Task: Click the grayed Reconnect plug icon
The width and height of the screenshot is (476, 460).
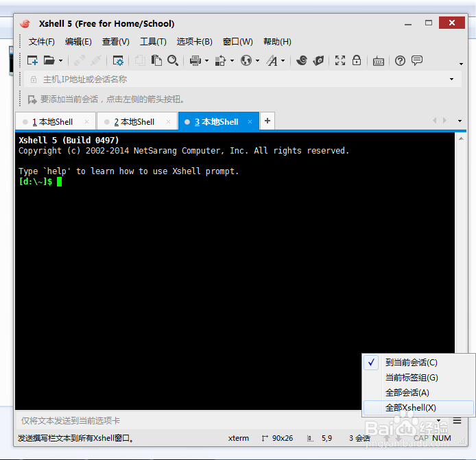Action: [x=80, y=60]
